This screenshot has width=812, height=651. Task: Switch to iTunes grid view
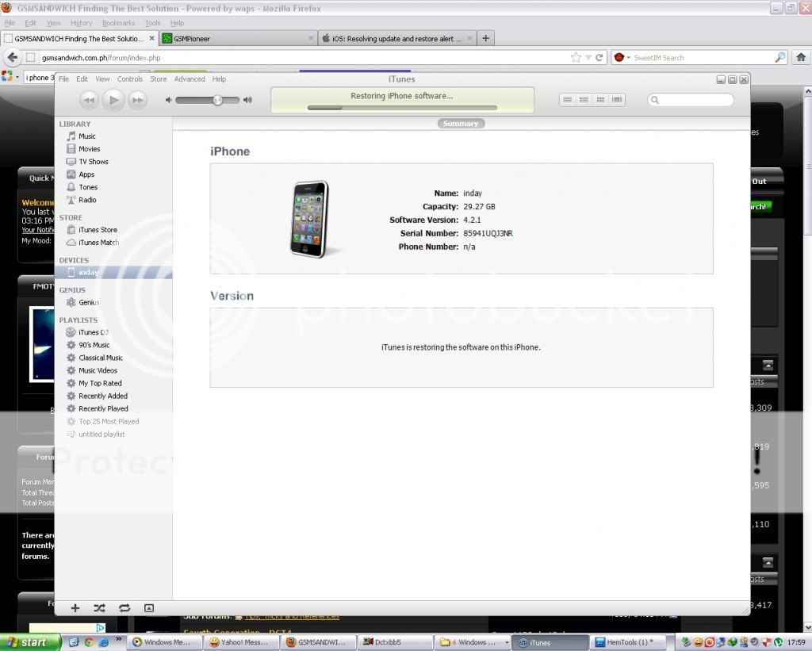tap(600, 99)
